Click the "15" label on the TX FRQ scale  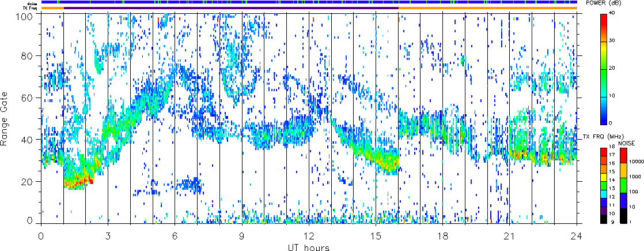[611, 171]
